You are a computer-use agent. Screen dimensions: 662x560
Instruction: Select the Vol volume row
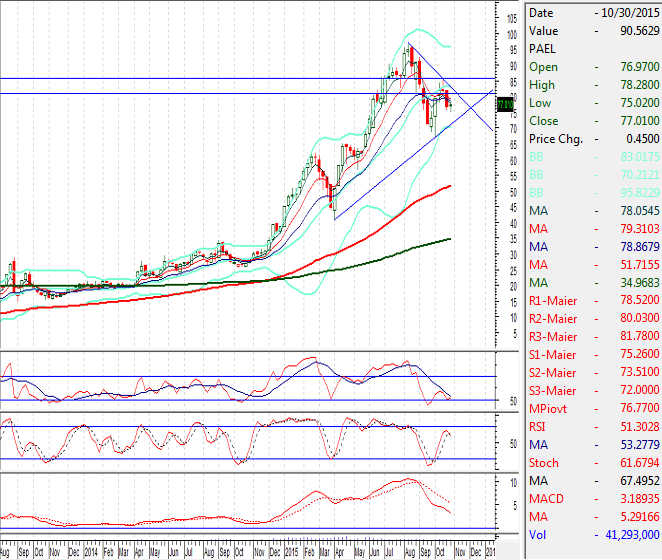tap(592, 534)
